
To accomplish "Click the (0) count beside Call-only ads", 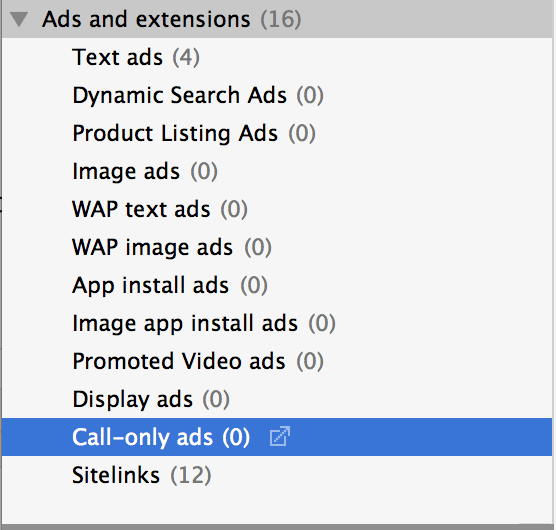I will click(236, 437).
